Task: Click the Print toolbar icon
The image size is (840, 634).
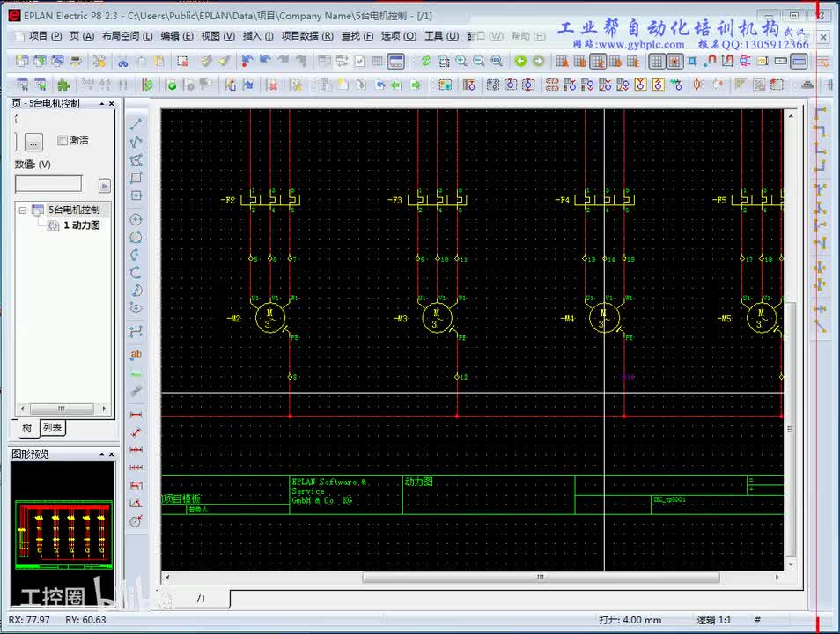Action: (x=76, y=61)
